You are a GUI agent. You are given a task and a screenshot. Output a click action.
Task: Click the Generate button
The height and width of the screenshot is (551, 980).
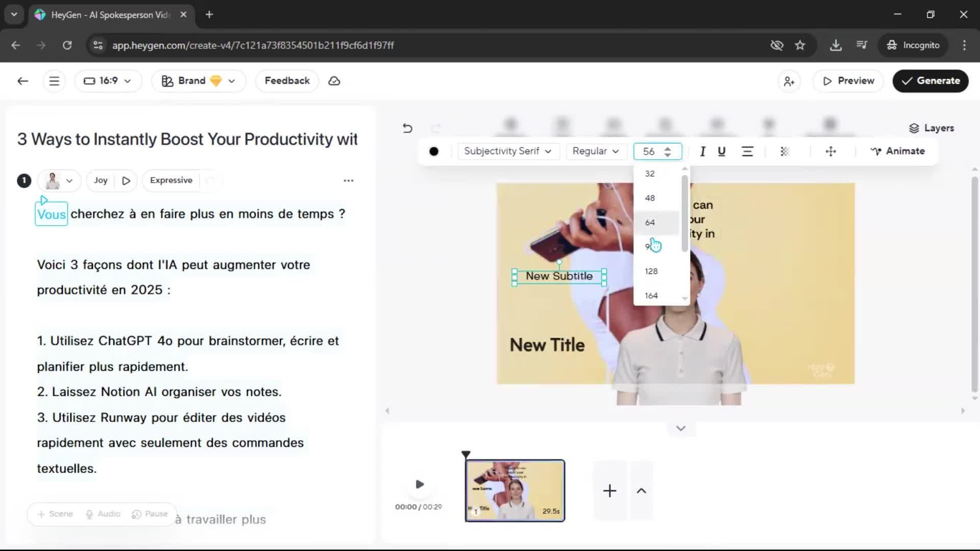tap(930, 81)
